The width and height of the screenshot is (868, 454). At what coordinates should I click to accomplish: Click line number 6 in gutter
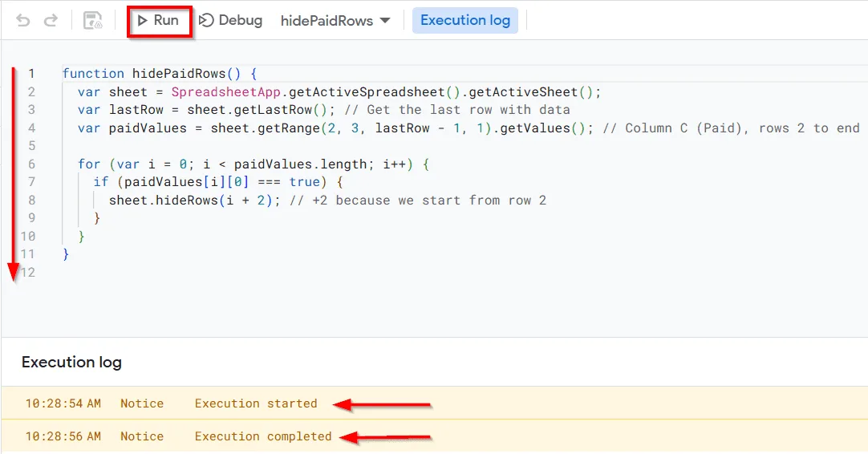(31, 164)
